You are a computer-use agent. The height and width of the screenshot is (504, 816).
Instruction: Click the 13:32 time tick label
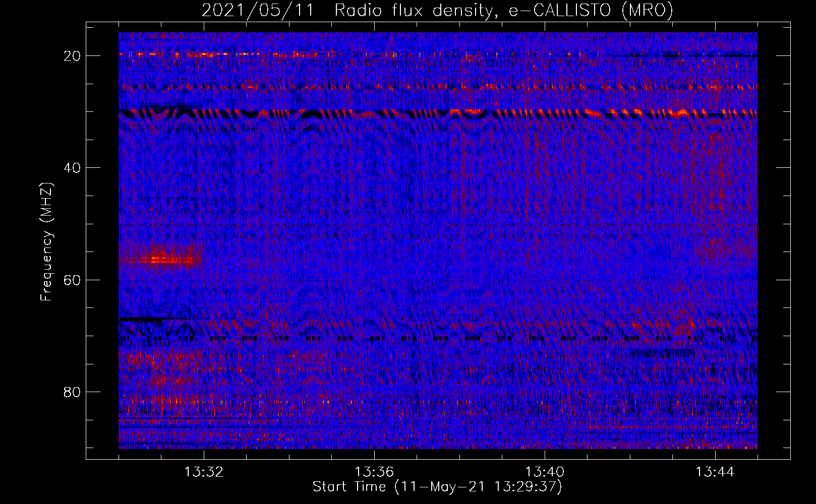coord(204,472)
